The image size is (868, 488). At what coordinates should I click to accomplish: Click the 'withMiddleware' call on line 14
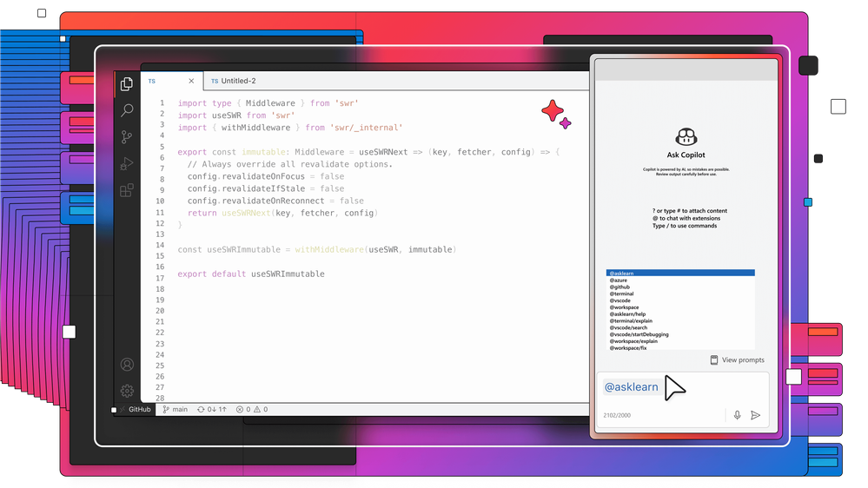click(329, 249)
